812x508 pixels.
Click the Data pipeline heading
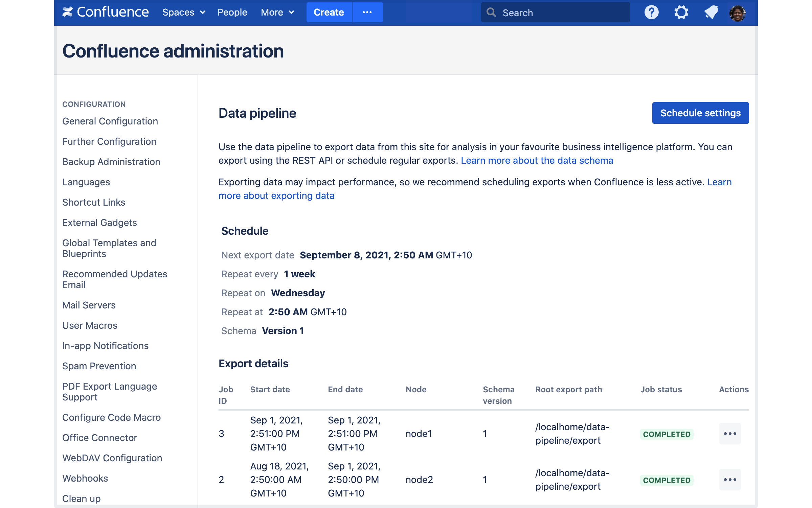click(257, 113)
